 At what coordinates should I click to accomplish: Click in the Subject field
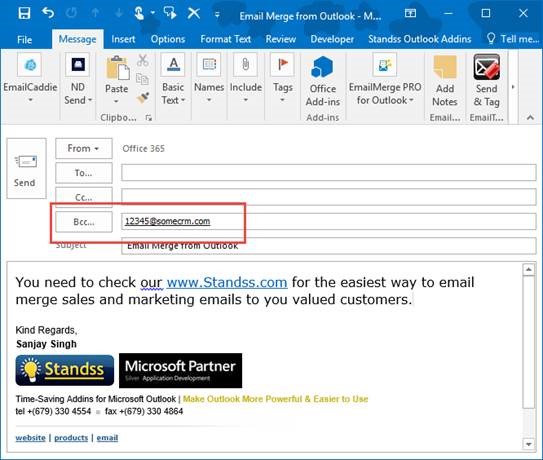point(328,246)
